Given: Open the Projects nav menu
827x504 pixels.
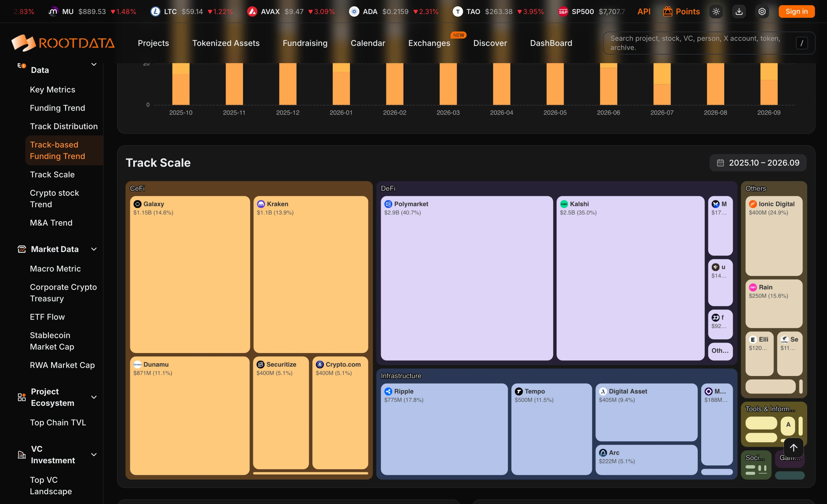Looking at the screenshot, I should tap(153, 43).
